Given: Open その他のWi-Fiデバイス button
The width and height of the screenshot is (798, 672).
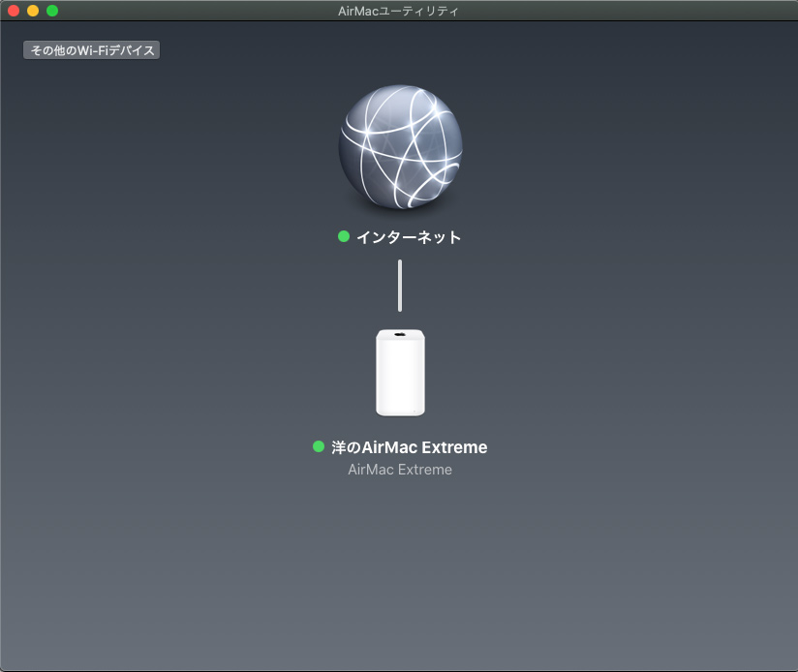Looking at the screenshot, I should [x=92, y=49].
